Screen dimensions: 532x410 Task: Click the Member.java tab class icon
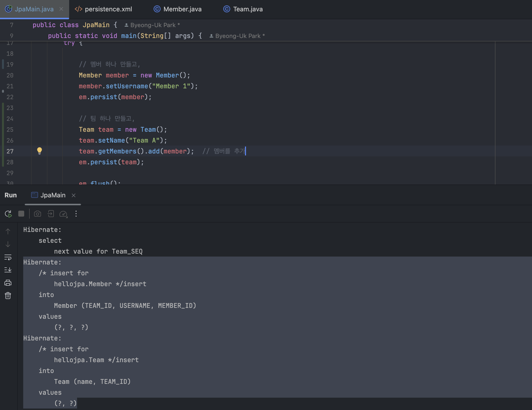tap(157, 9)
